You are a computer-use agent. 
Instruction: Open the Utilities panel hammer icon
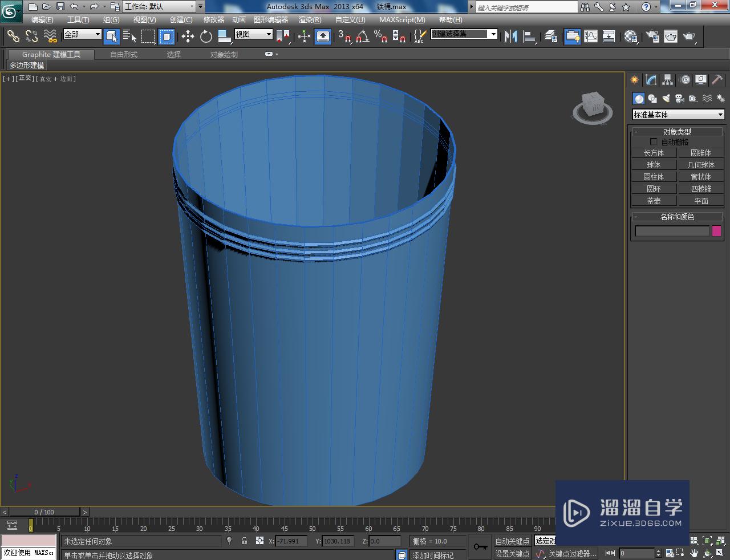[x=717, y=80]
